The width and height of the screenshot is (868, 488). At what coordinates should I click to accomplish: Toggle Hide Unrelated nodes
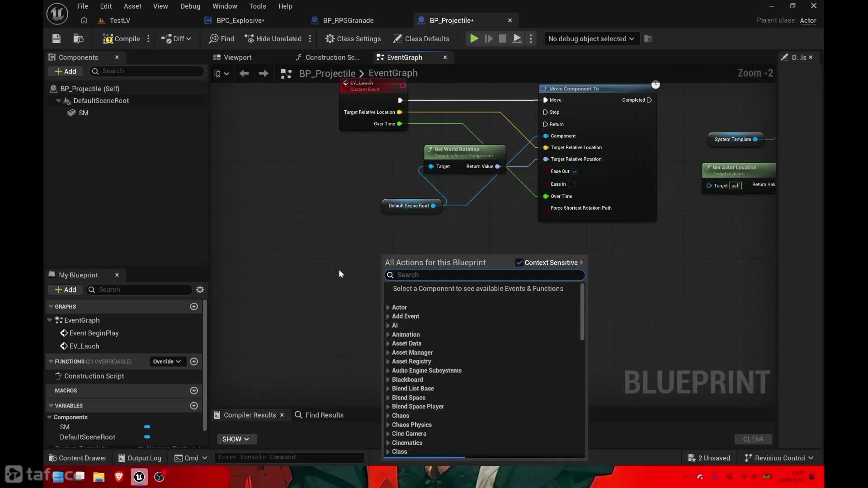[x=273, y=39]
